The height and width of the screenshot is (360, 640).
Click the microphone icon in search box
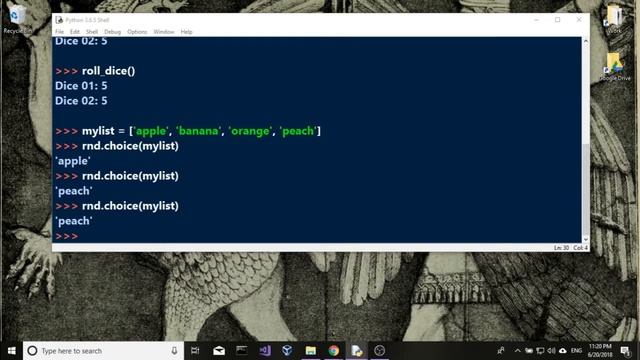coord(174,351)
